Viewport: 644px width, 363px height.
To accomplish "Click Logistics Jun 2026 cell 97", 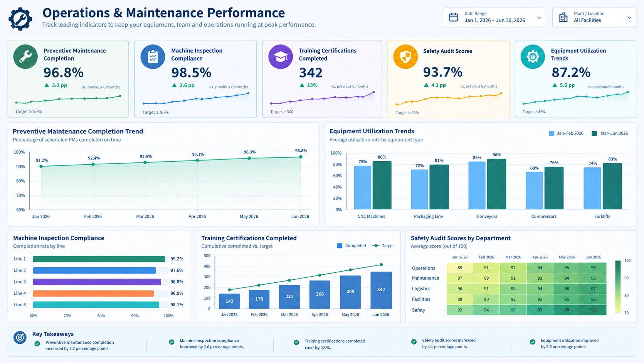I will (x=593, y=289).
